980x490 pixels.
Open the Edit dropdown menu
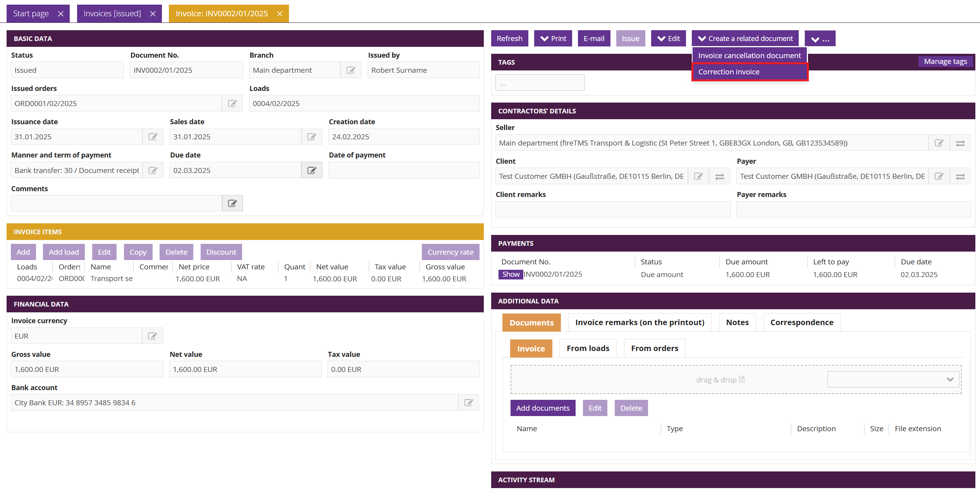669,38
